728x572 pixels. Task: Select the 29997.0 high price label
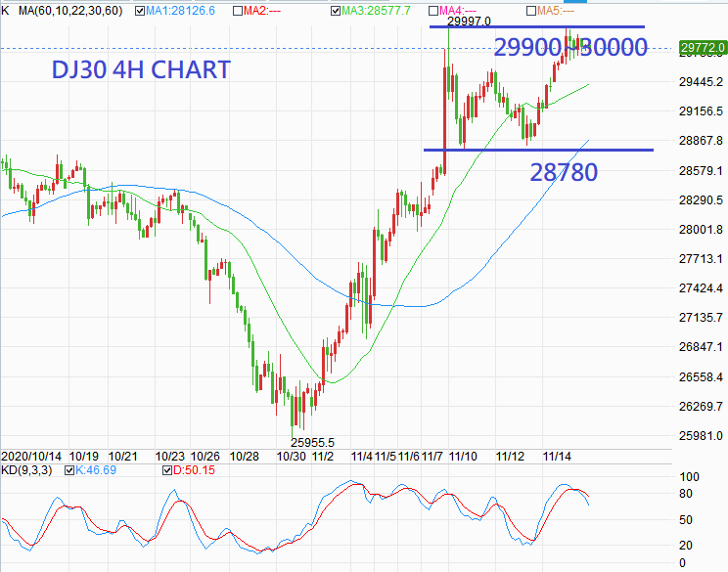[x=469, y=22]
